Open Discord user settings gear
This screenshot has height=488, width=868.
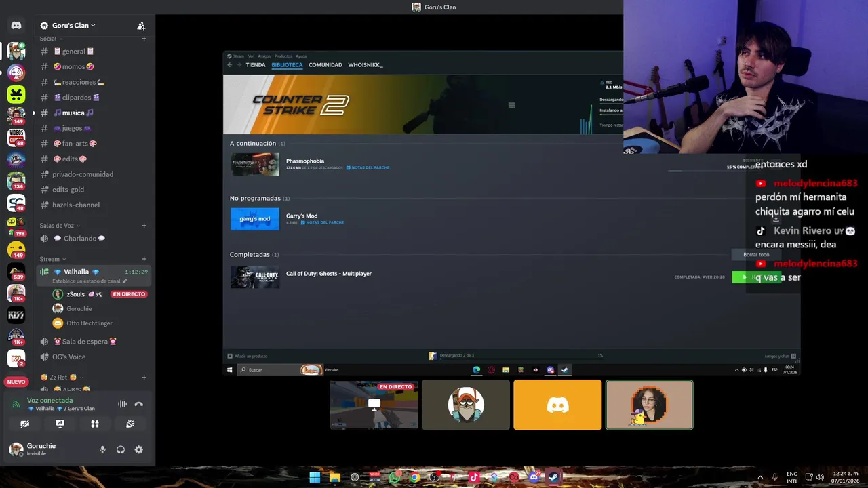pos(139,449)
